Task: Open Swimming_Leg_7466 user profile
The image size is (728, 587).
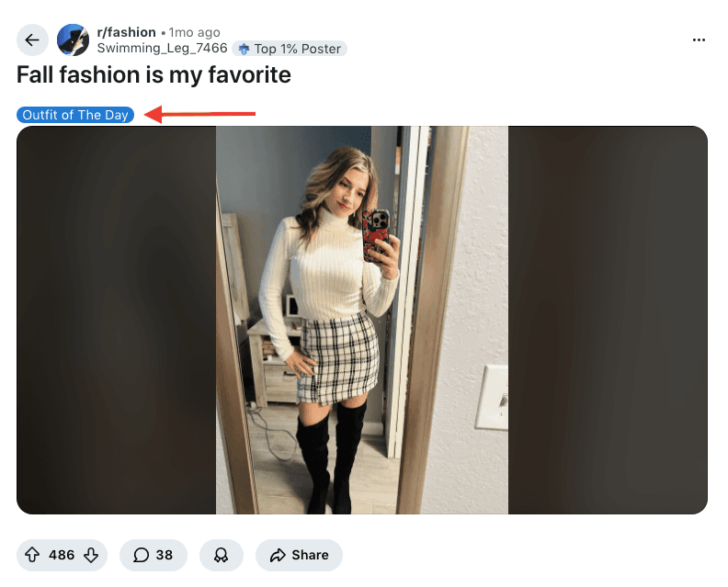Action: coord(162,48)
